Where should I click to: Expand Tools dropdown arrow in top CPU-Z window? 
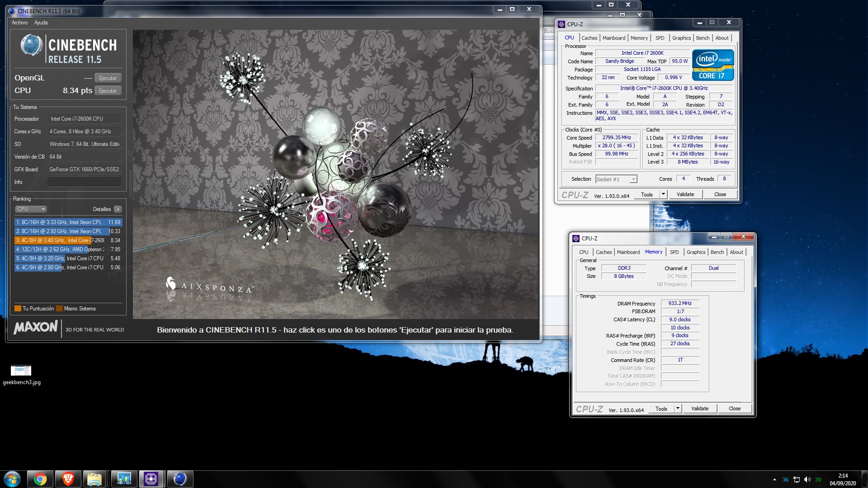click(663, 195)
